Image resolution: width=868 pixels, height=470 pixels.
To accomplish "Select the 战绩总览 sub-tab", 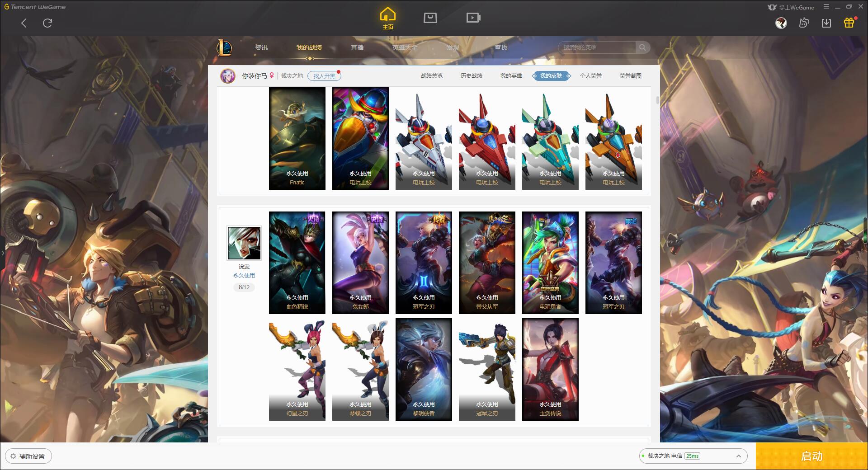I will 432,76.
